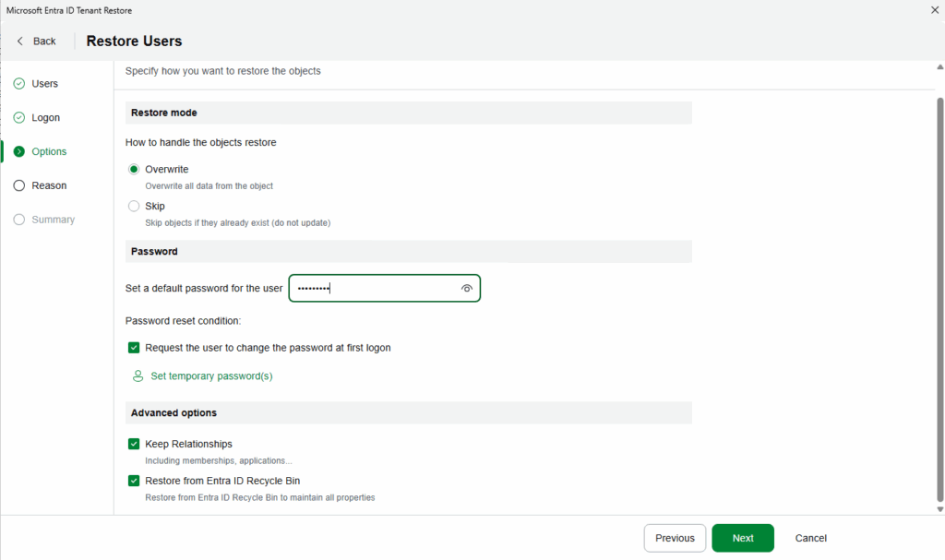This screenshot has height=560, width=945.
Task: Select the Skip restore mode
Action: pos(134,206)
